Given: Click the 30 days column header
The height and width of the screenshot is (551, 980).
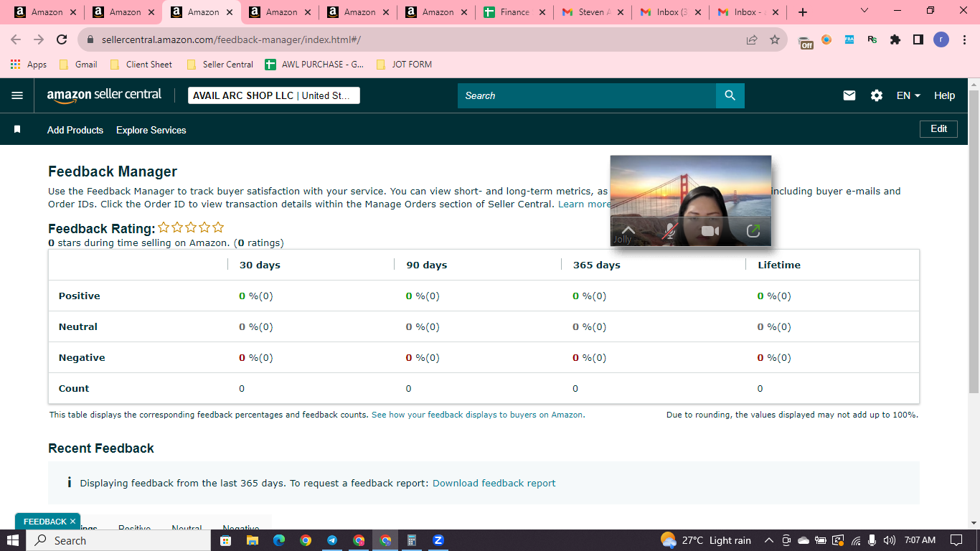Looking at the screenshot, I should 260,265.
